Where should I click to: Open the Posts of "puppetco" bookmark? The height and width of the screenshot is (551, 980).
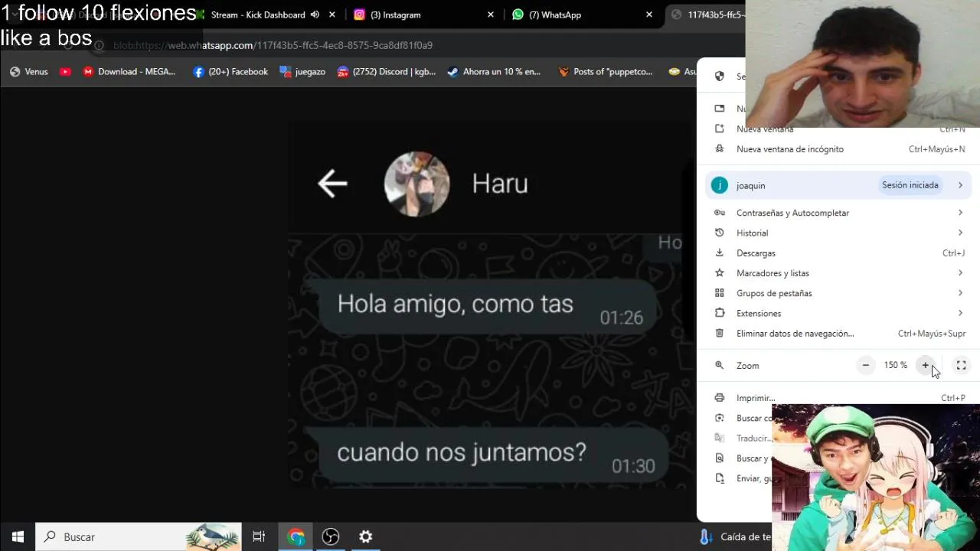point(606,72)
